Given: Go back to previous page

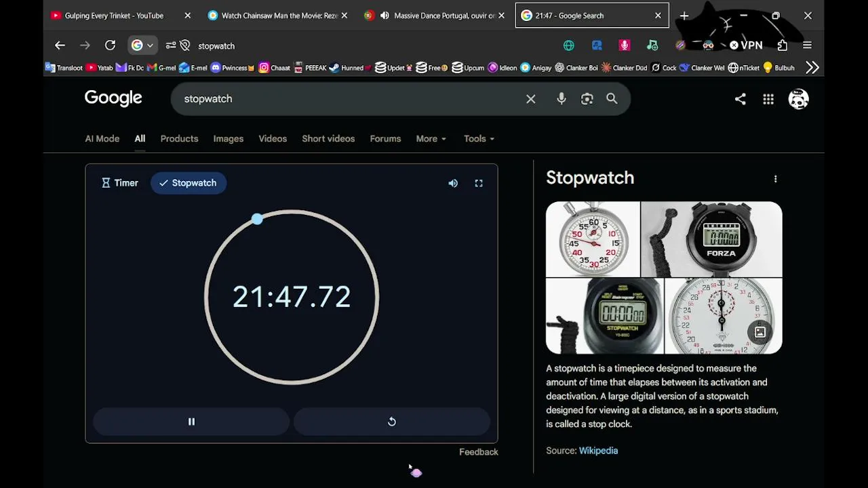Looking at the screenshot, I should pos(60,45).
